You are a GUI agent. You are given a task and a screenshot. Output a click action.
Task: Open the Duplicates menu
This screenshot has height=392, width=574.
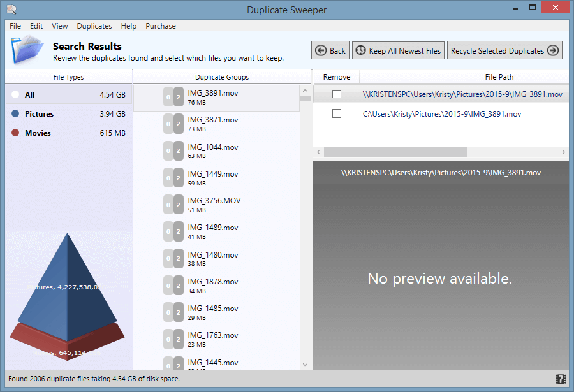coord(94,26)
